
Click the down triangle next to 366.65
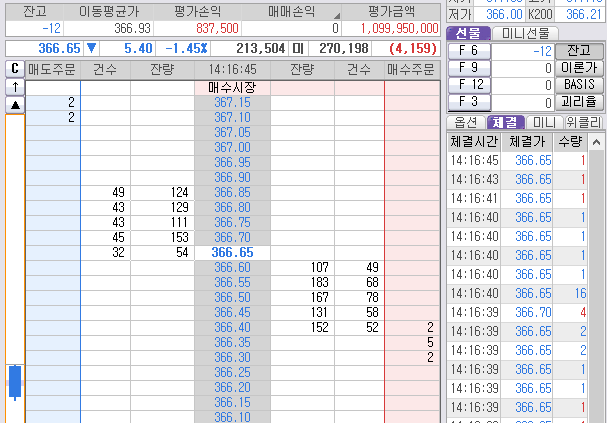[91, 48]
